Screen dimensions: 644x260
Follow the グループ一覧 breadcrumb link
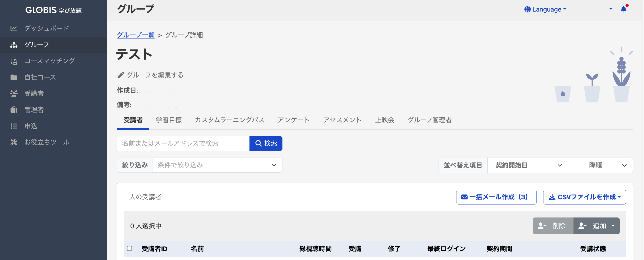point(136,35)
